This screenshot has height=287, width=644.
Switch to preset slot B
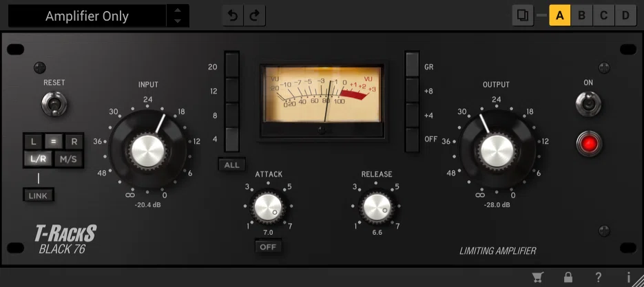(581, 16)
